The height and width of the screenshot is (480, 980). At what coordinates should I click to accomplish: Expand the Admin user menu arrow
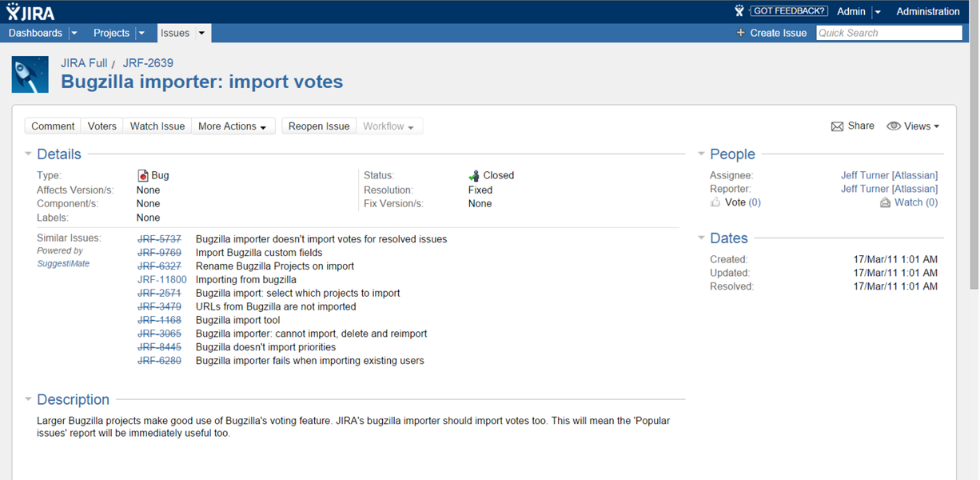click(x=878, y=12)
